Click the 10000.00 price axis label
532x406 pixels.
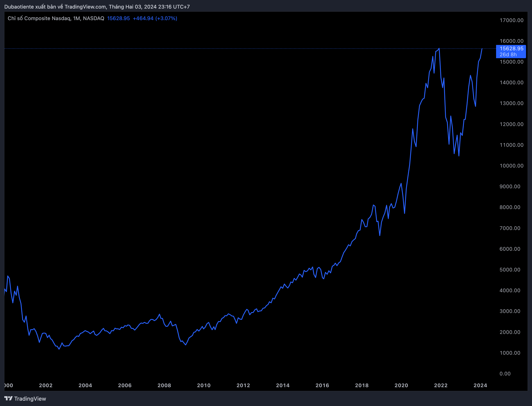511,166
